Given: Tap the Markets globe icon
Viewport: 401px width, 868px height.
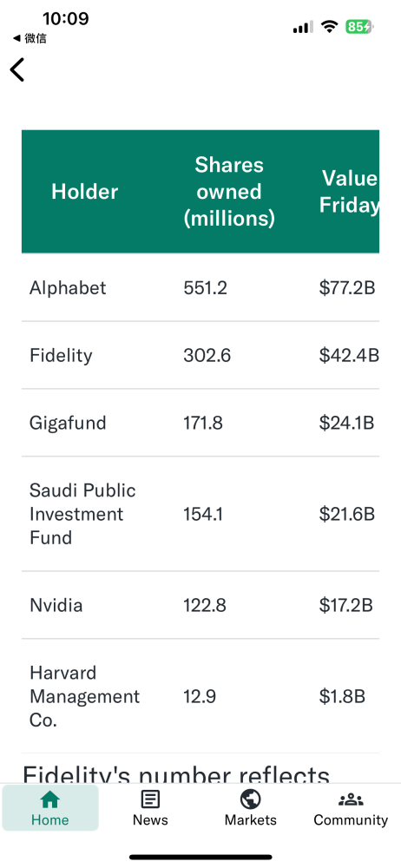Looking at the screenshot, I should coord(250,799).
